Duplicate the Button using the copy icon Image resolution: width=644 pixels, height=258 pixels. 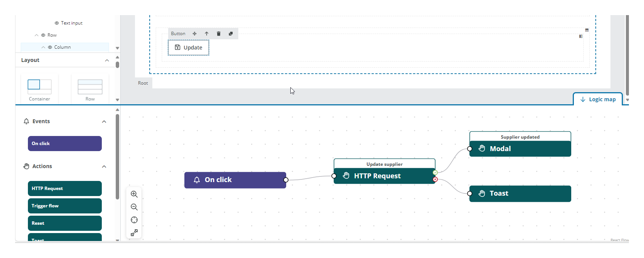tap(231, 34)
